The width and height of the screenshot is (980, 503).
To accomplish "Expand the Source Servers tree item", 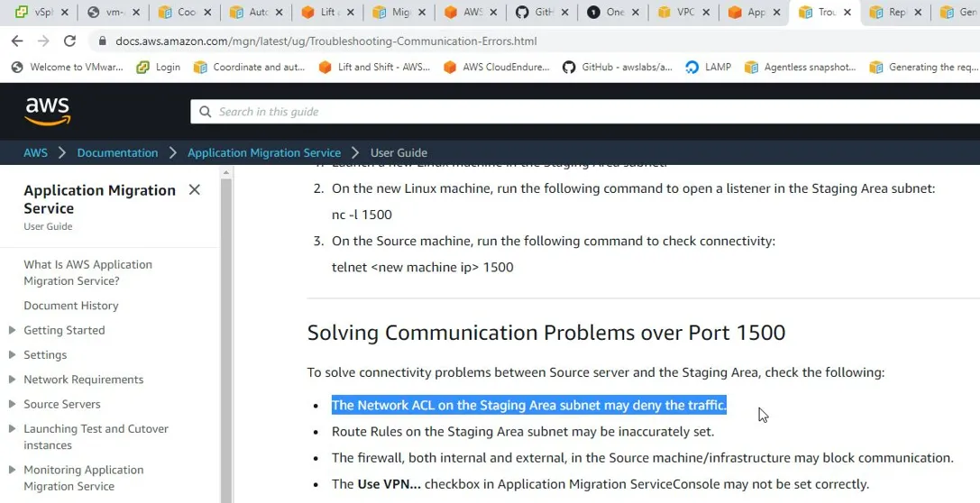I will (12, 404).
